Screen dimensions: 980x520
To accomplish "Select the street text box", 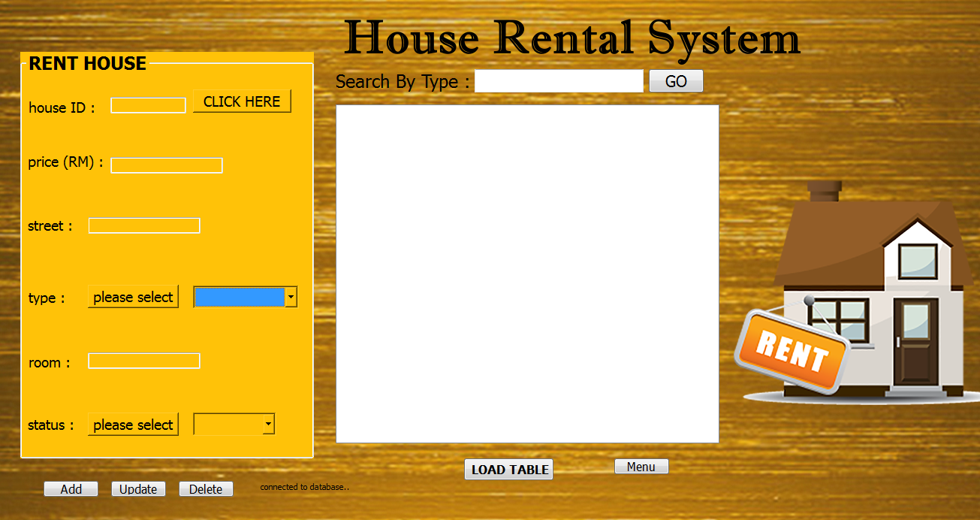I will [x=144, y=225].
